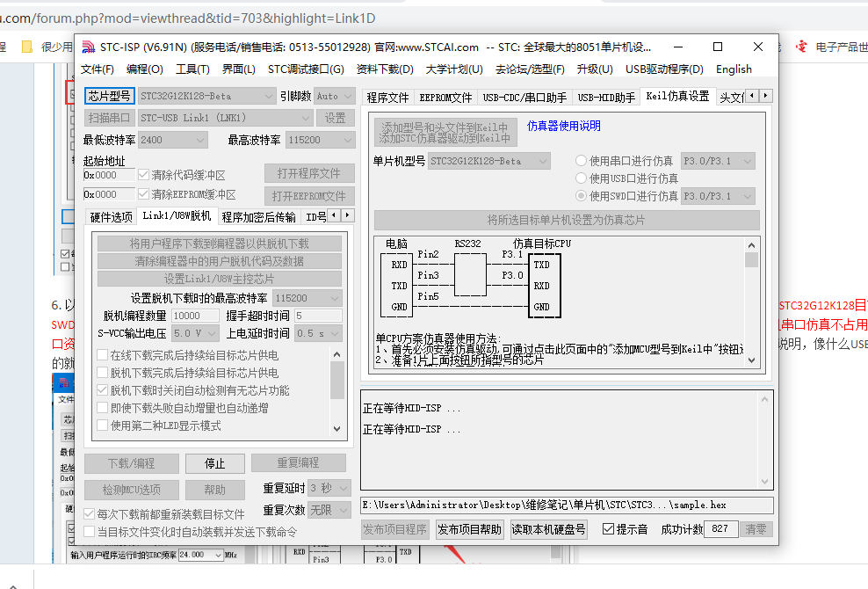Click 读取本机硬盘号 button

click(x=548, y=529)
